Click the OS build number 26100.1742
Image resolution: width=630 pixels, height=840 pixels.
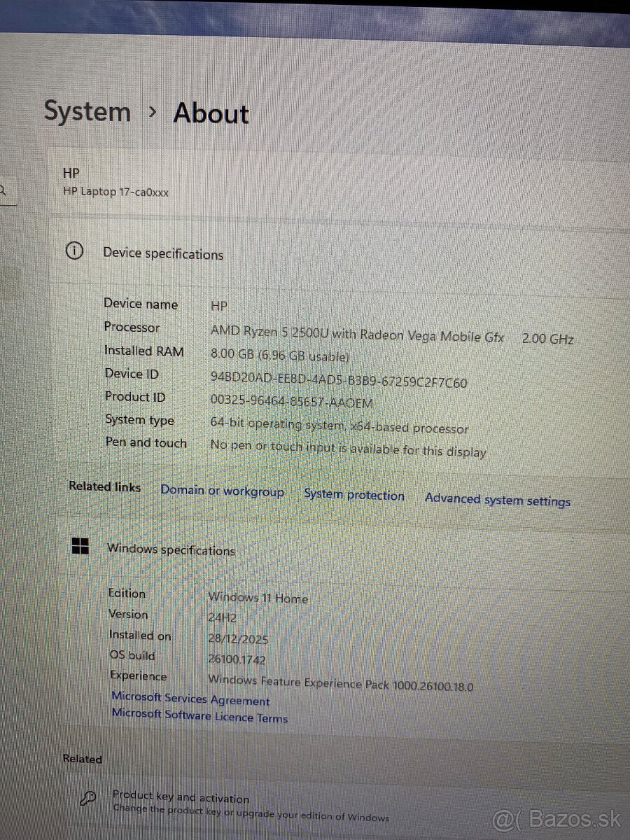click(239, 658)
